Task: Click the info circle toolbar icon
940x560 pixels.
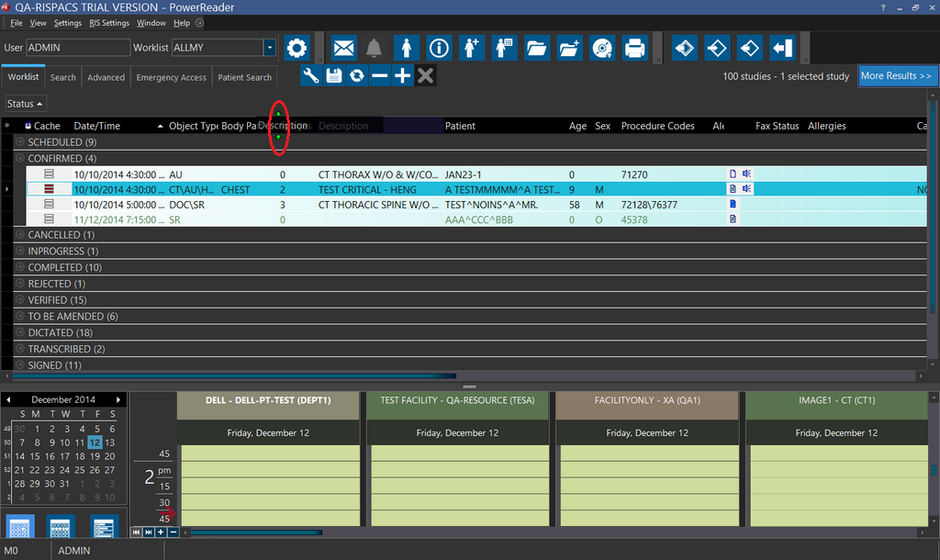Action: pos(439,48)
